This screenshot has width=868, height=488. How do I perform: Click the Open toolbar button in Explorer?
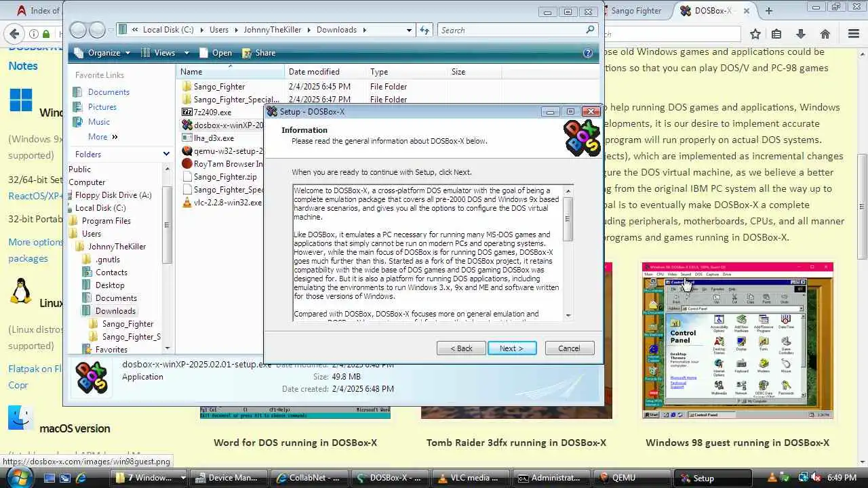tap(215, 53)
